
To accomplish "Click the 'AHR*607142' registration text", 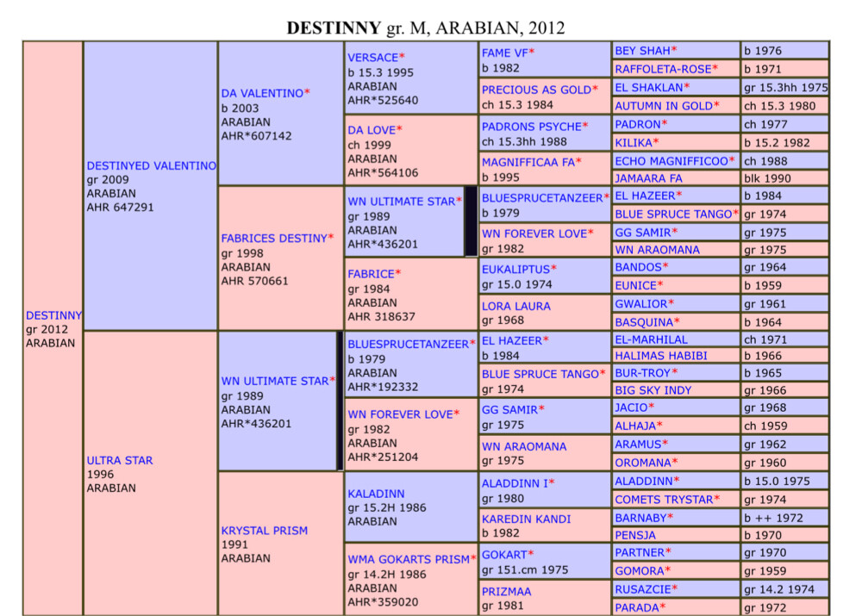I will [x=256, y=136].
